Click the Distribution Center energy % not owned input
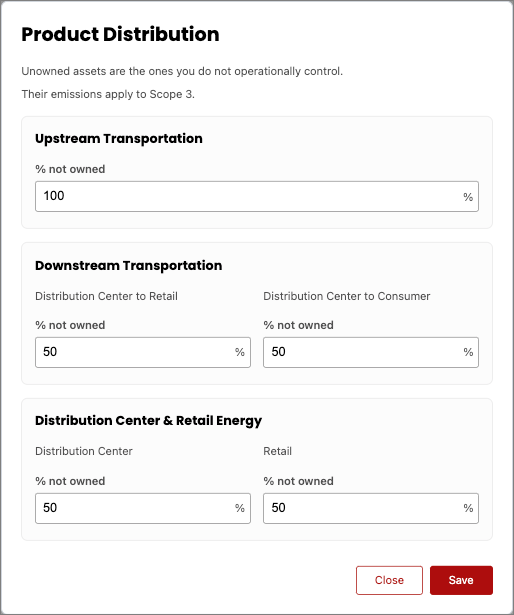Screen dimensions: 514x615 tap(143, 508)
